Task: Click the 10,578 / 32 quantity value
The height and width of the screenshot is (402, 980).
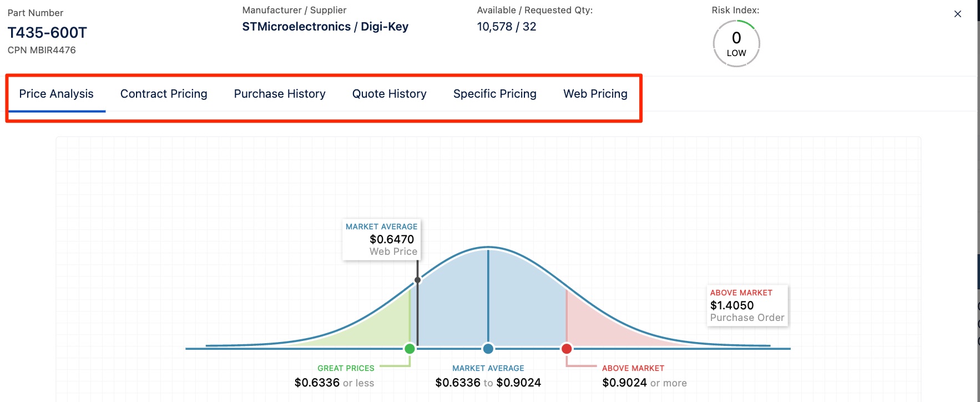Action: point(506,27)
